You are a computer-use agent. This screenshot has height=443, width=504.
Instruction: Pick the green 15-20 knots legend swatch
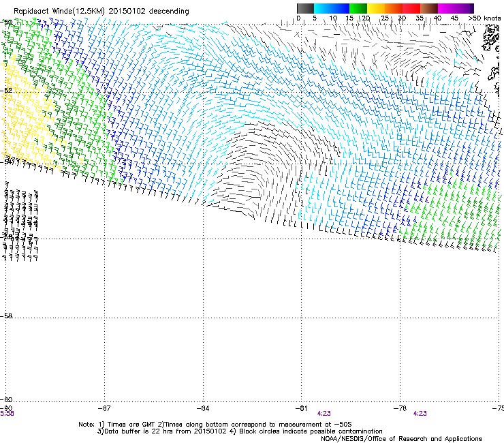358,8
